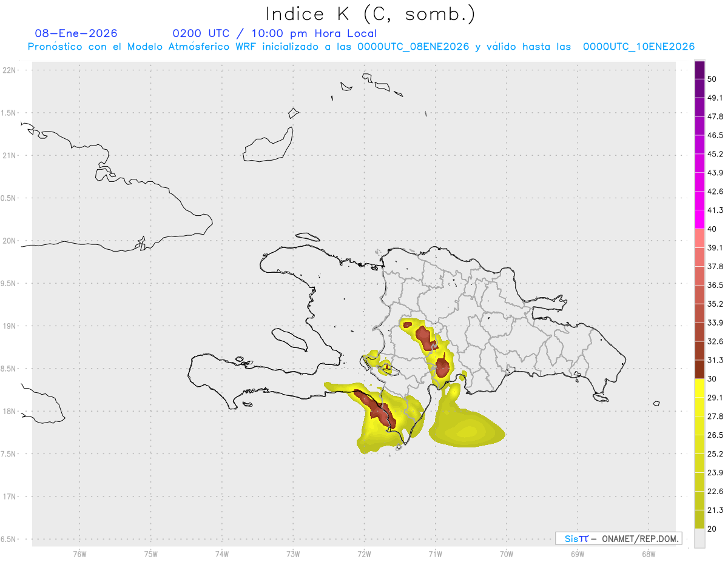
Task: Click the longitude label "72W"
Action: [365, 554]
